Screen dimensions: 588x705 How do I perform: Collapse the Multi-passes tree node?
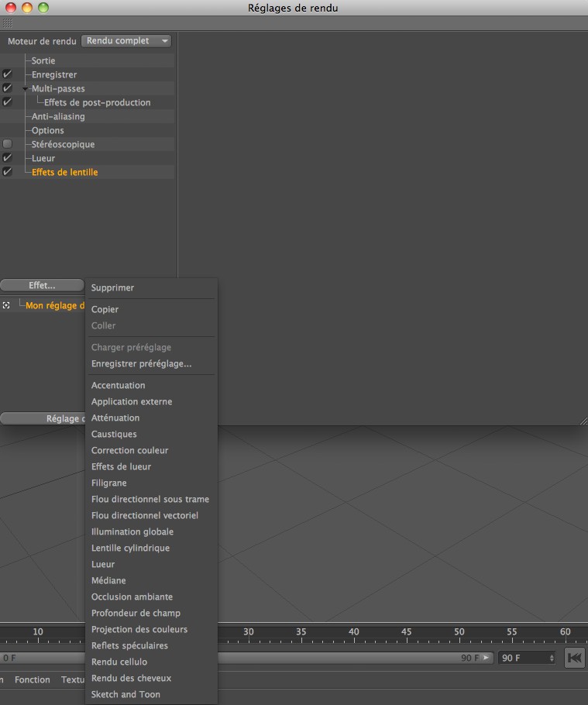[26, 89]
